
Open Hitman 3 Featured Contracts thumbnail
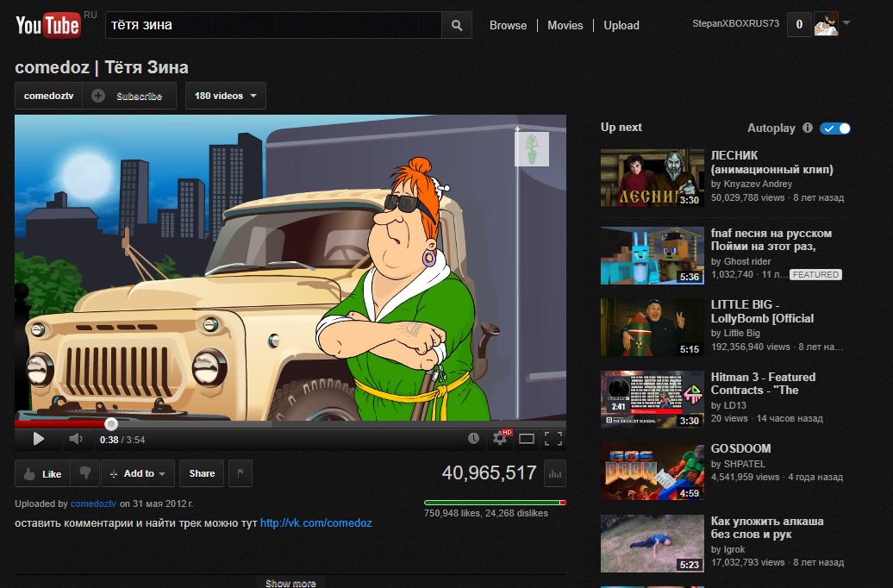pos(653,399)
